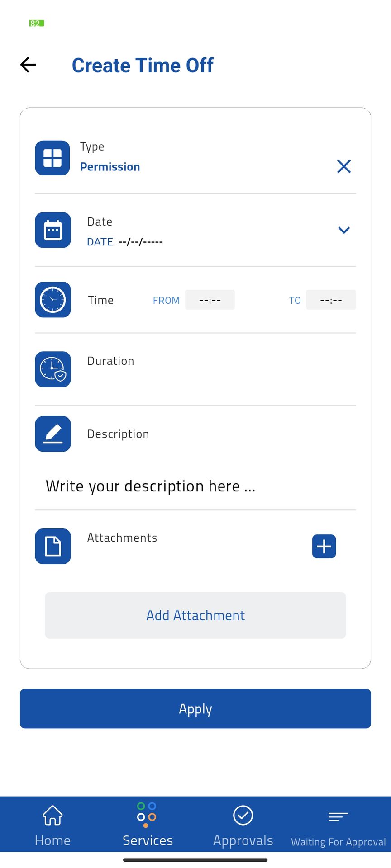Tap the back arrow icon
This screenshot has width=391, height=868.
click(28, 65)
